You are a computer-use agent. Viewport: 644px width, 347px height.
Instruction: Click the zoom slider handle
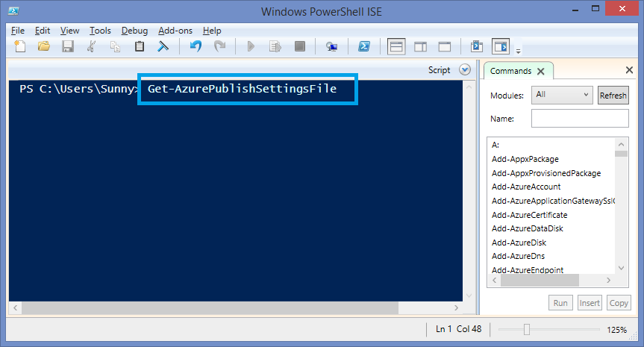[527, 329]
